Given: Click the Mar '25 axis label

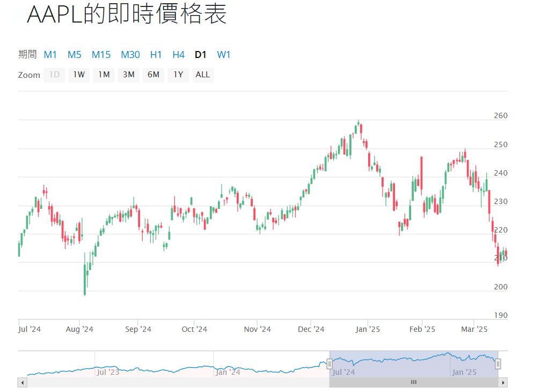Looking at the screenshot, I should pos(474,329).
